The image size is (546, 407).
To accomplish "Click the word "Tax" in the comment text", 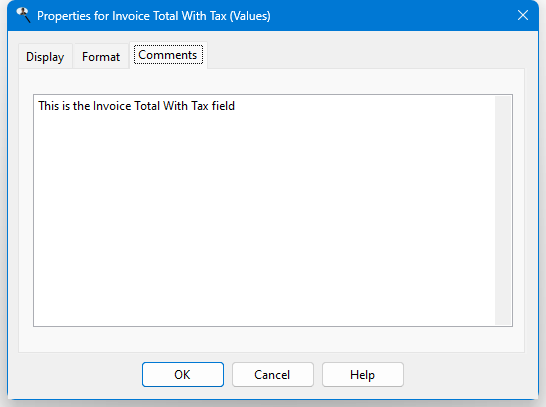I will (x=200, y=106).
